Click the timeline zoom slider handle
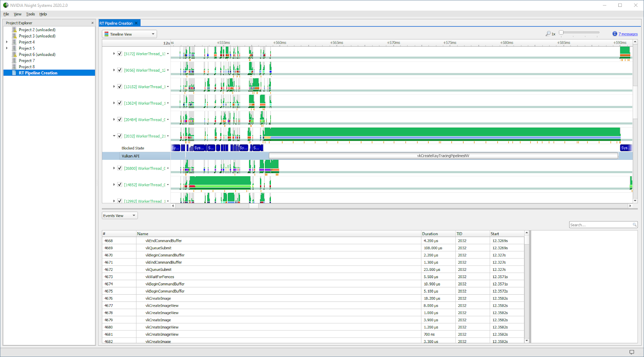 pyautogui.click(x=561, y=33)
